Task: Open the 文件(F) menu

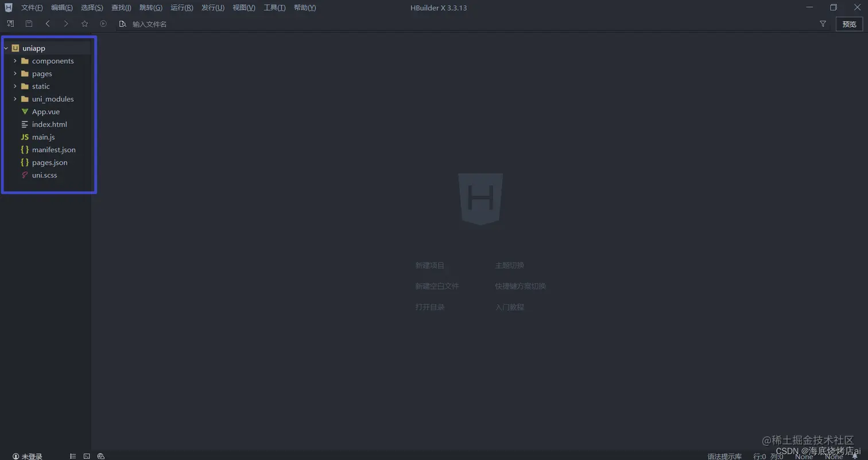Action: click(32, 7)
